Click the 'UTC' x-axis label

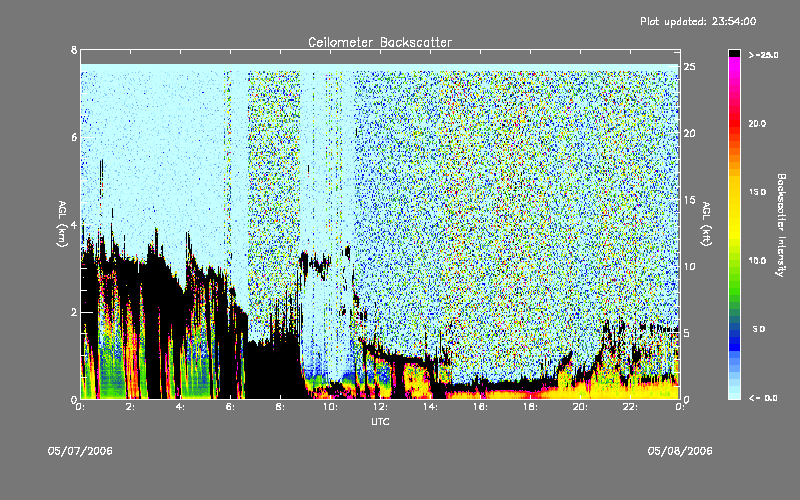(x=380, y=421)
